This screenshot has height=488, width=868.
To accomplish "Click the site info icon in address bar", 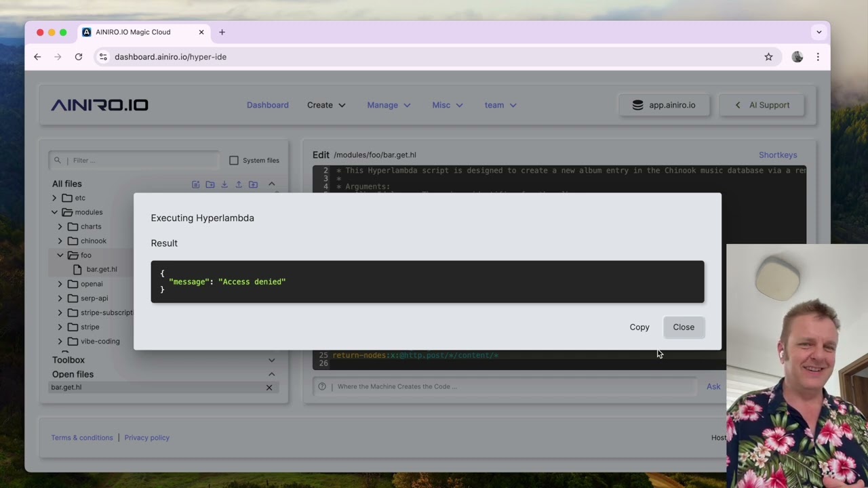I will tap(103, 57).
